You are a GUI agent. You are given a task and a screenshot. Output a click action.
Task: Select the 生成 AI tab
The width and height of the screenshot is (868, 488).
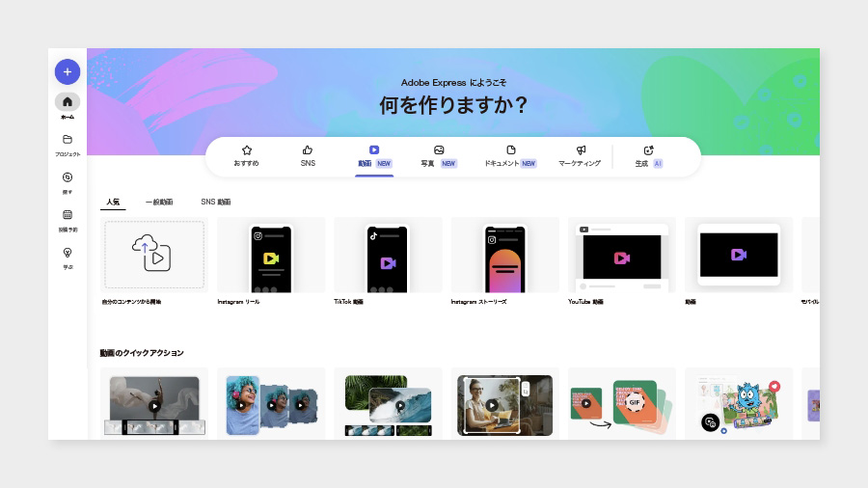(648, 156)
